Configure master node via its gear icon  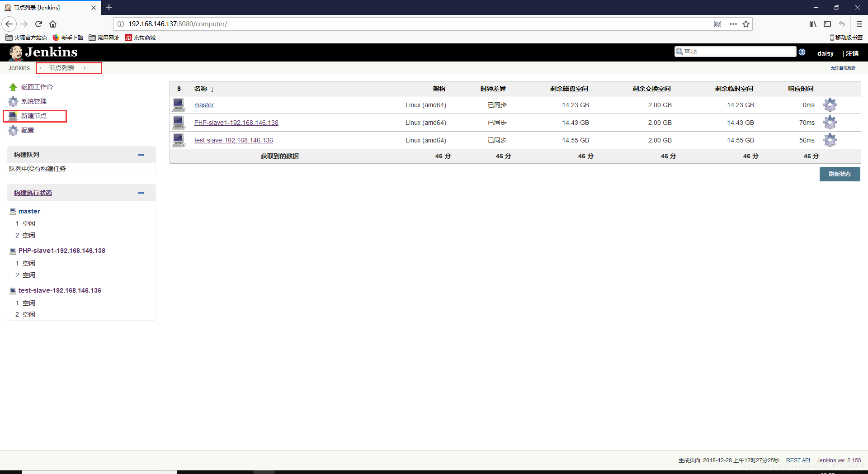pyautogui.click(x=830, y=105)
